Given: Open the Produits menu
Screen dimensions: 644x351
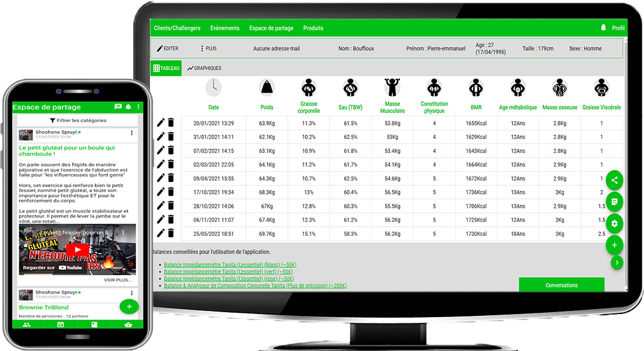Looking at the screenshot, I should click(x=313, y=28).
